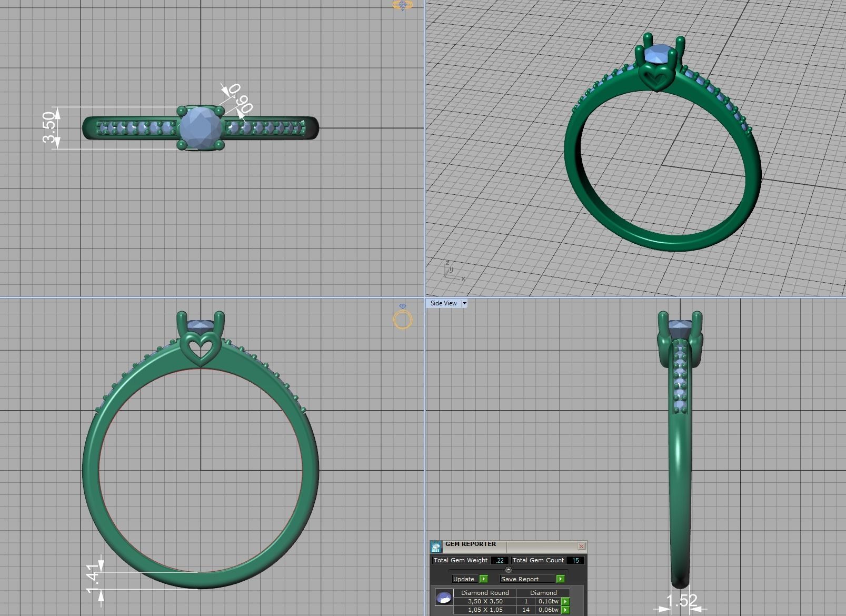Click the Total Gem Weight value field
Image resolution: width=846 pixels, height=616 pixels.
[499, 560]
